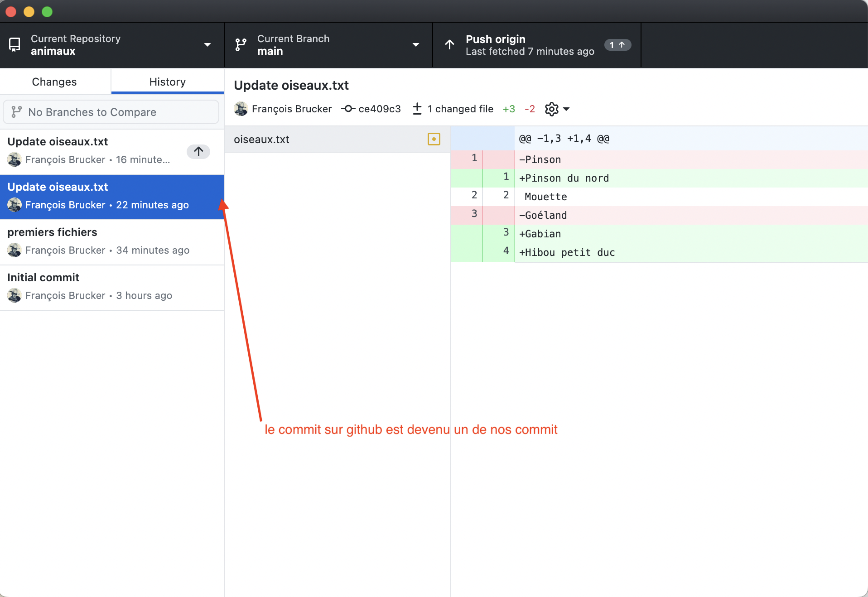Screen dimensions: 868x597
Task: Expand the Current Repository dropdown
Action: (207, 45)
